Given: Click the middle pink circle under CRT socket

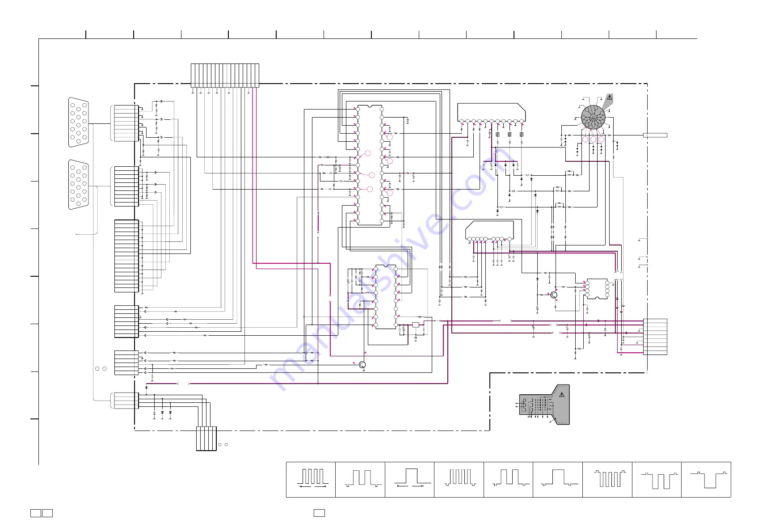Looking at the screenshot, I should click(x=593, y=139).
